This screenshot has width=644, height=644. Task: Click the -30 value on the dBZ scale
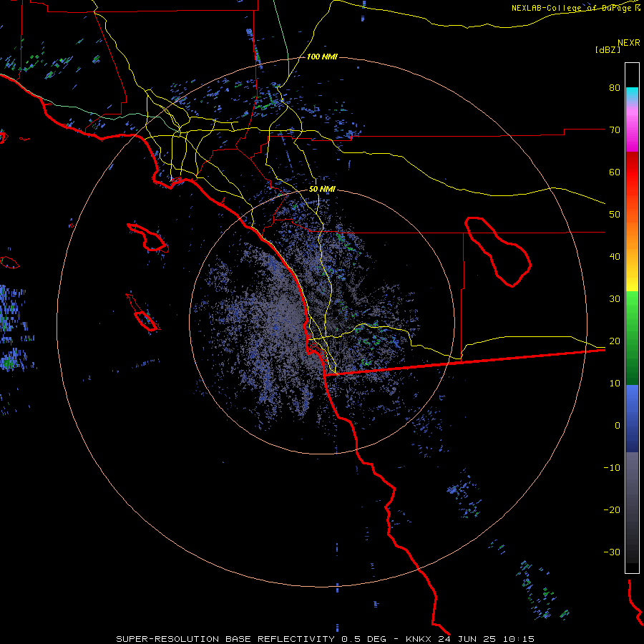[612, 552]
